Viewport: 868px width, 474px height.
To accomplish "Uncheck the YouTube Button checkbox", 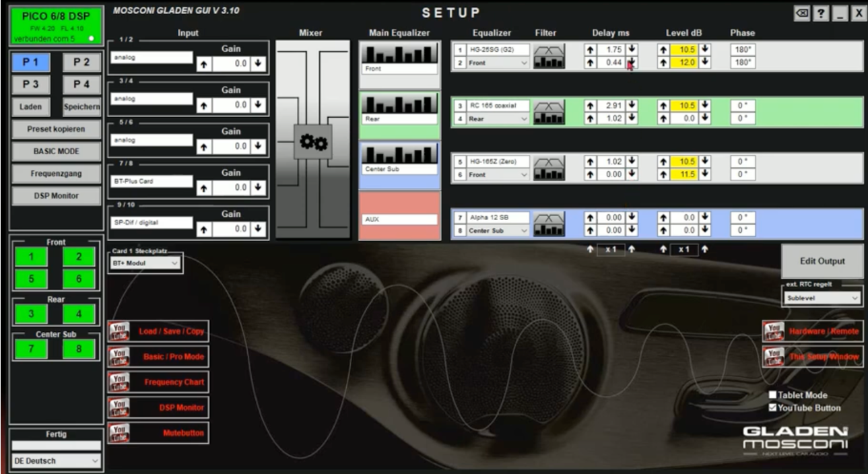I will coord(773,407).
